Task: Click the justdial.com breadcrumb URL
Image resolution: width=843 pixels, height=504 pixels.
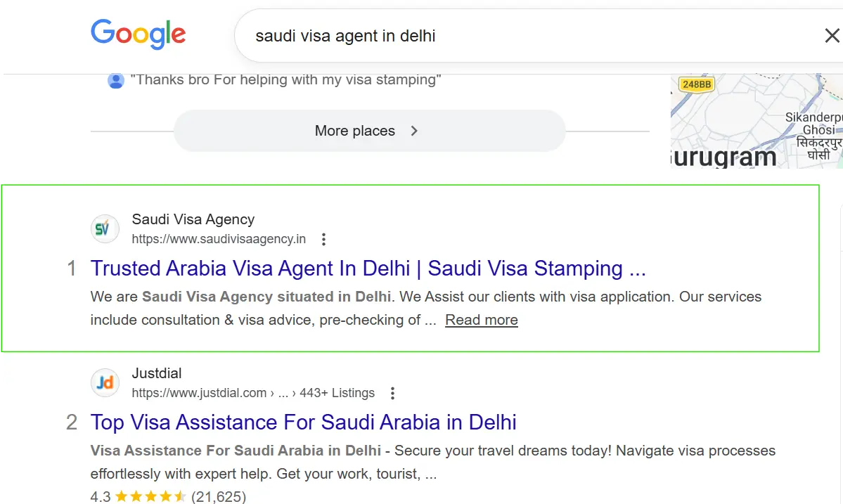Action: tap(253, 393)
